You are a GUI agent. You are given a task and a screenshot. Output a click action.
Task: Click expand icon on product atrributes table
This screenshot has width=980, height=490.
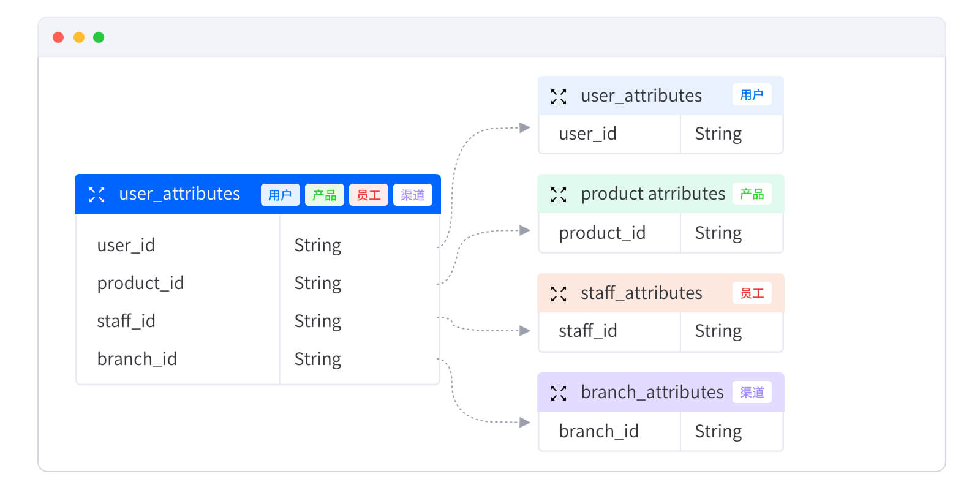pos(559,195)
